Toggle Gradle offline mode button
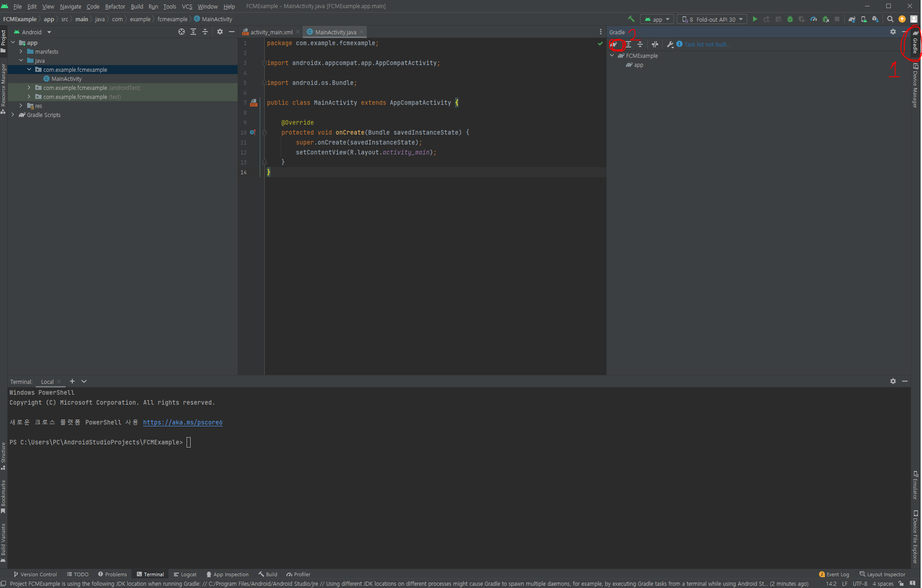922x588 pixels. tap(655, 44)
